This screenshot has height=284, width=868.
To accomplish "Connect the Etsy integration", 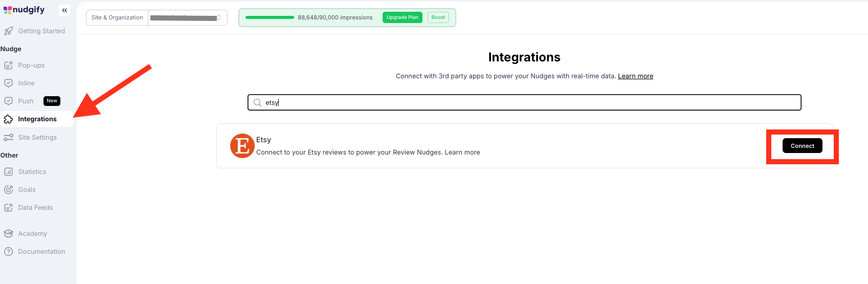I will [x=802, y=146].
